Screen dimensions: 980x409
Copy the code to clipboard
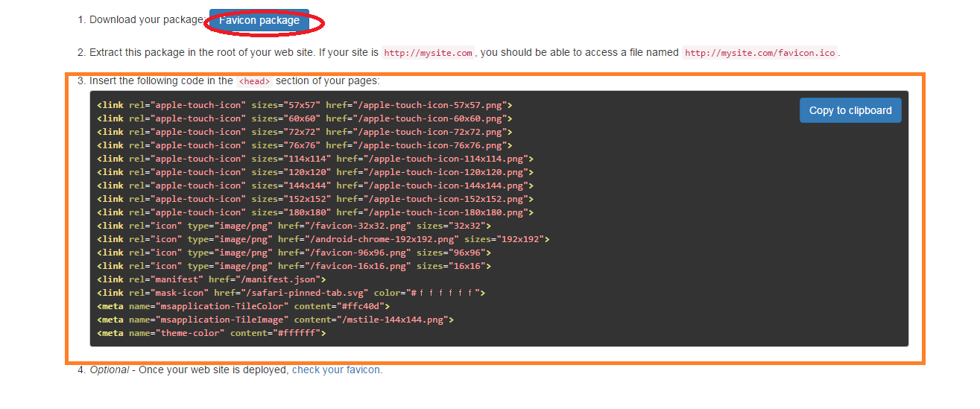[850, 110]
